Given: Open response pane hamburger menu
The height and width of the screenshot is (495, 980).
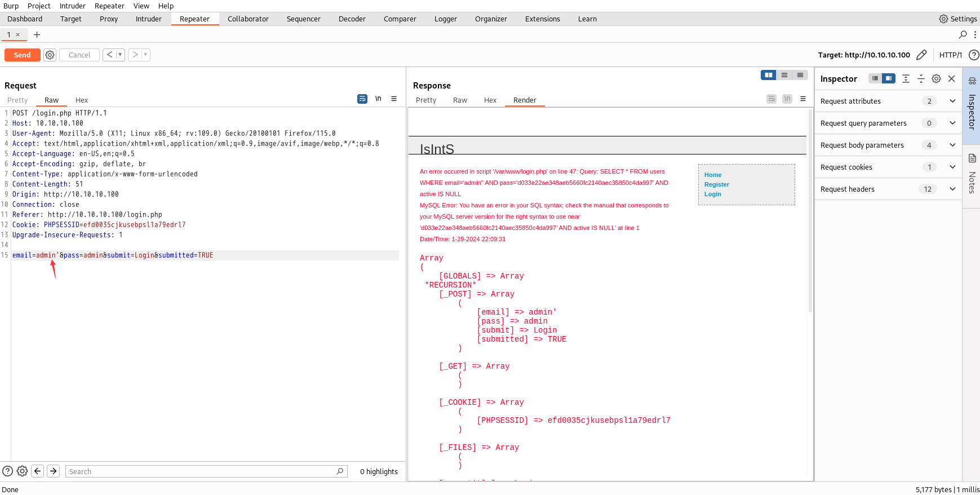Looking at the screenshot, I should click(803, 99).
